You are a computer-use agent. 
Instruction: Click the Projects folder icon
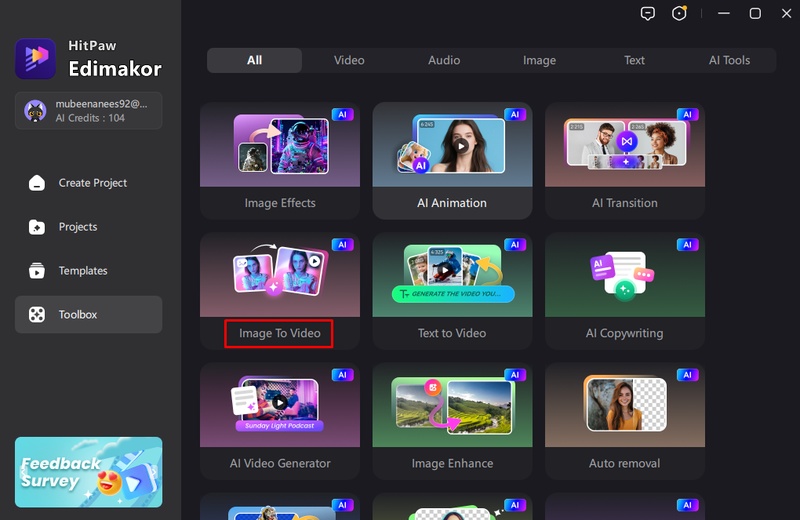[x=37, y=227]
